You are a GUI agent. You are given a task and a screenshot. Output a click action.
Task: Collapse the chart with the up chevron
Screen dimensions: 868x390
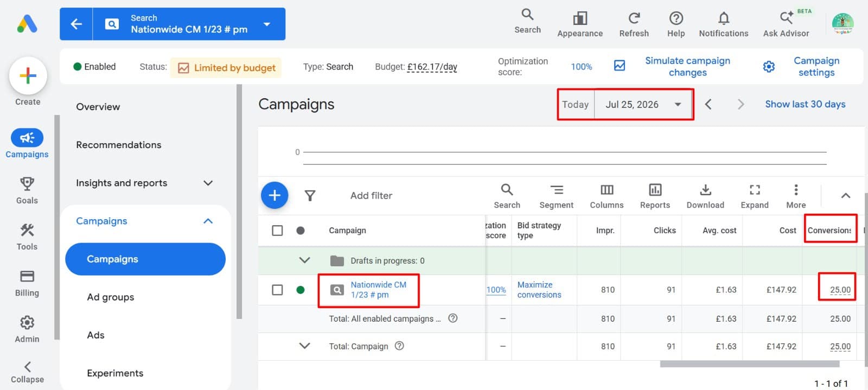pyautogui.click(x=845, y=195)
